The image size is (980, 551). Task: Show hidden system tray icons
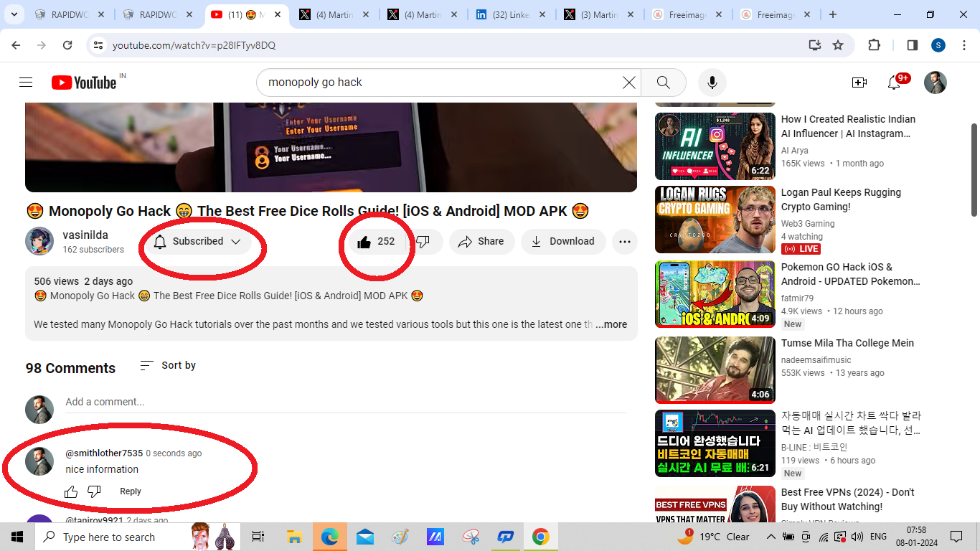[771, 537]
